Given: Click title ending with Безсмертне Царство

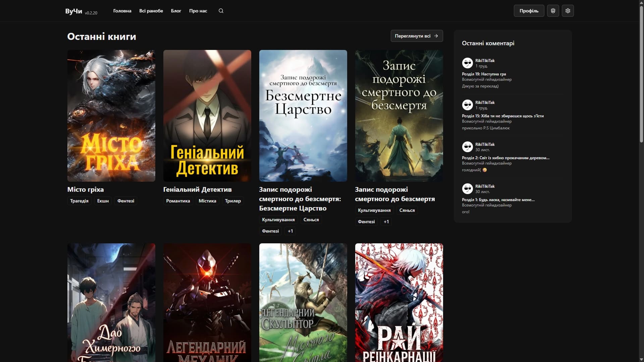Looking at the screenshot, I should tap(300, 199).
